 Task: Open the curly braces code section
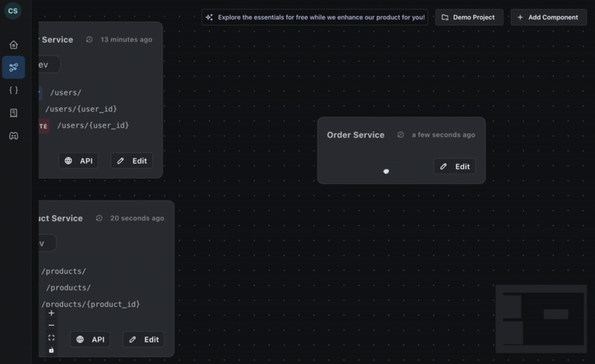tap(14, 90)
